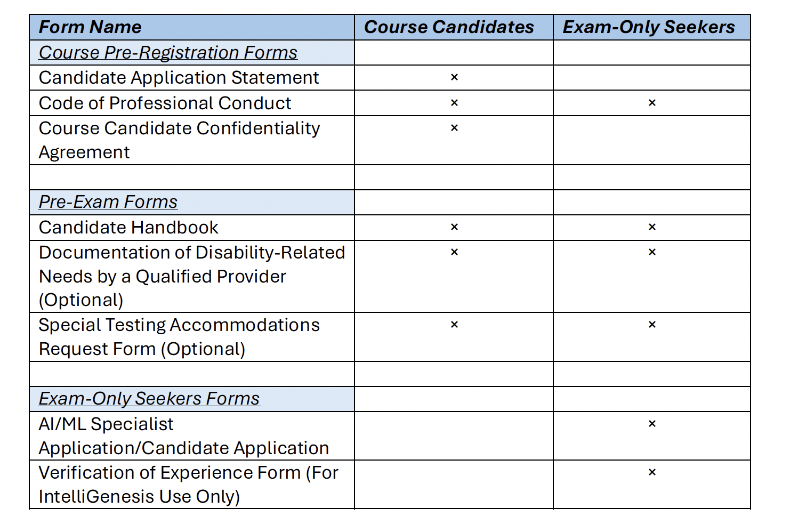
Task: Click Exam-Only Seekers × mark for Code of Professional Conduct
Action: [651, 103]
